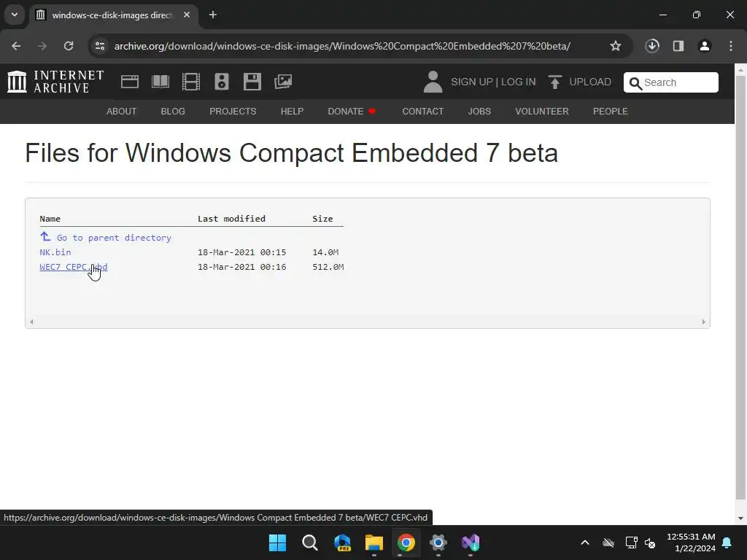Open Edge Preview from taskbar
Viewport: 747px width, 560px height.
tap(342, 542)
